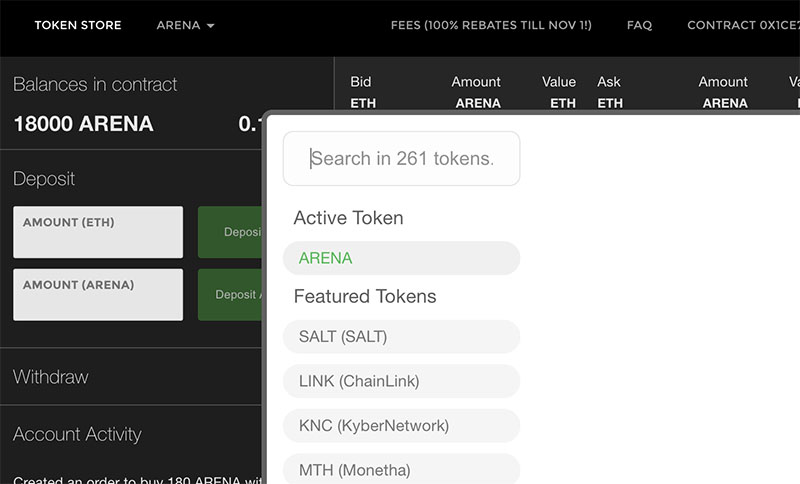Screen dimensions: 800x484
Task: Choose MTH (Monetha) token
Action: click(402, 469)
